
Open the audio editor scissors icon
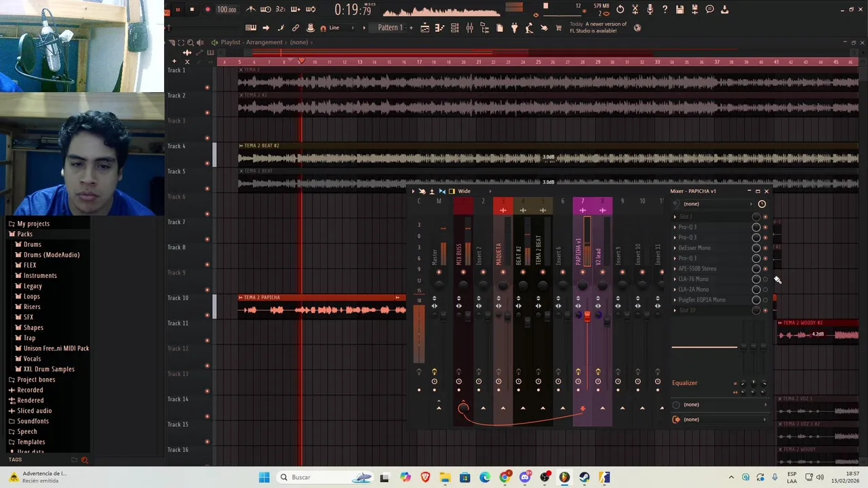coord(635,9)
